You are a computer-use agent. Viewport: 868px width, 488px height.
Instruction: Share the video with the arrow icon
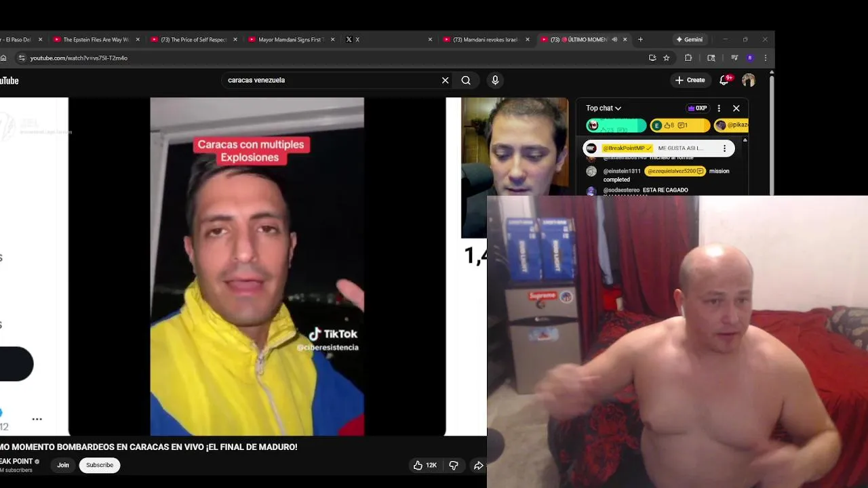(478, 465)
